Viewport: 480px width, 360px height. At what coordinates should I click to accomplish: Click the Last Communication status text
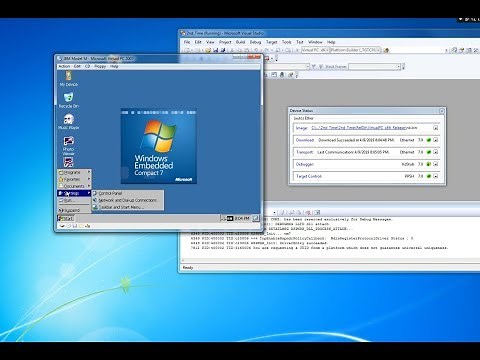353,152
